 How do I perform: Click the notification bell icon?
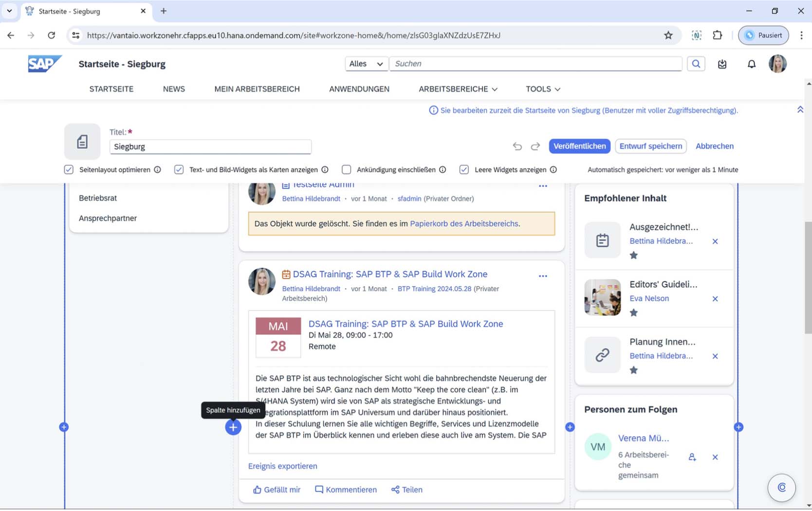pyautogui.click(x=751, y=64)
